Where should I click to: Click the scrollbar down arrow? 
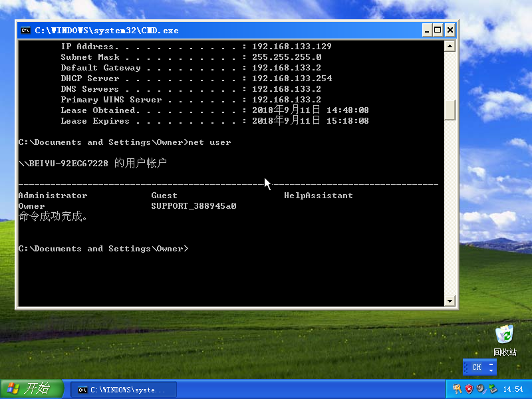point(450,301)
